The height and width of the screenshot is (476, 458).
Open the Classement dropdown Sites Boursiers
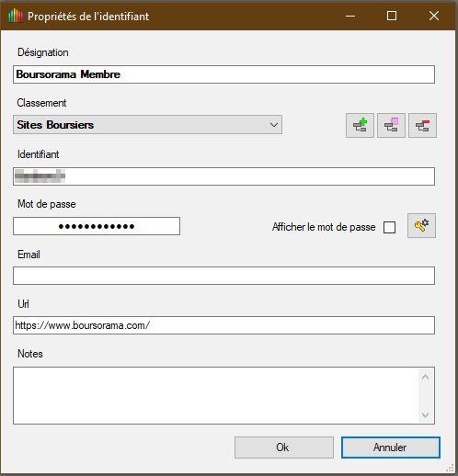click(147, 125)
